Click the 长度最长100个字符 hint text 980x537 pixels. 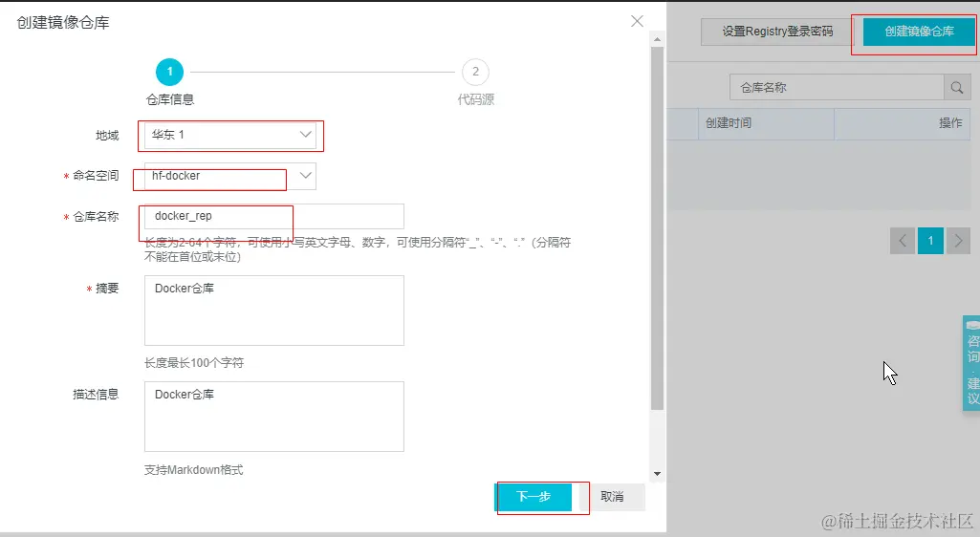(x=194, y=363)
